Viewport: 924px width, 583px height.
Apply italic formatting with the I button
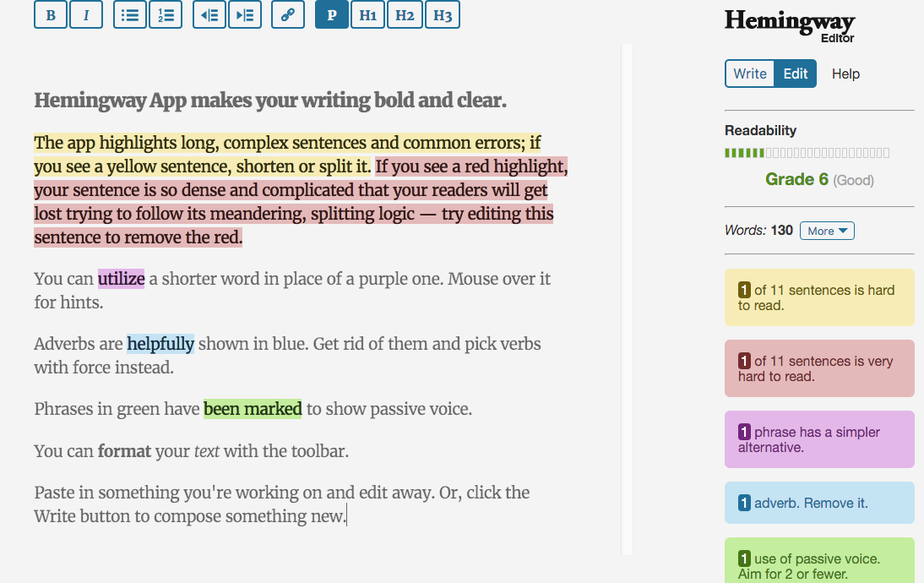(x=86, y=14)
